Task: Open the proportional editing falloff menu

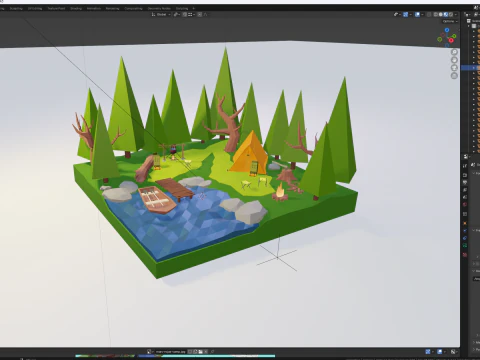Action: point(206,14)
